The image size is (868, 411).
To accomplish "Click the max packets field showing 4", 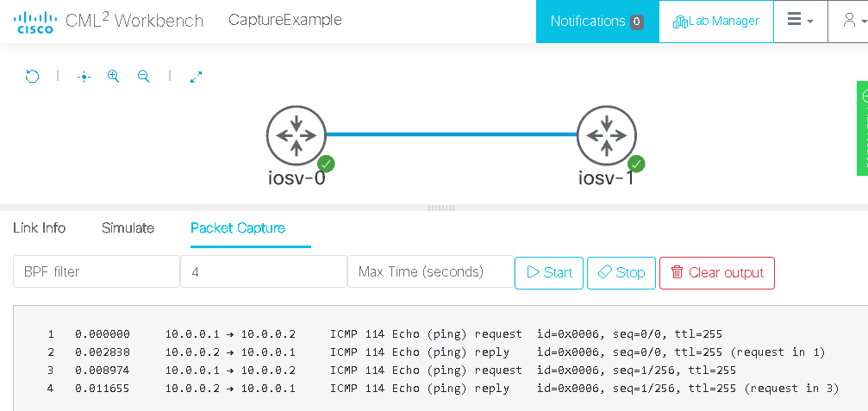I will (x=264, y=271).
